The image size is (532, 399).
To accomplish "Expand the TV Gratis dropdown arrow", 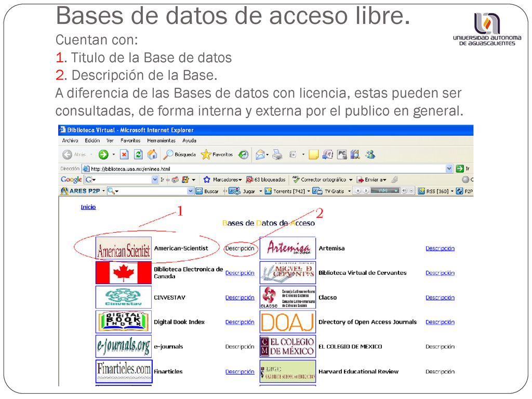I will coord(349,191).
